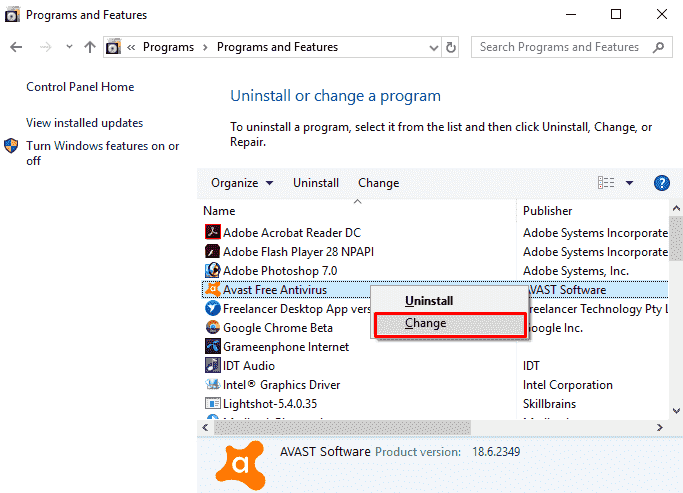
Task: Go up one level with up arrow
Action: [x=90, y=47]
